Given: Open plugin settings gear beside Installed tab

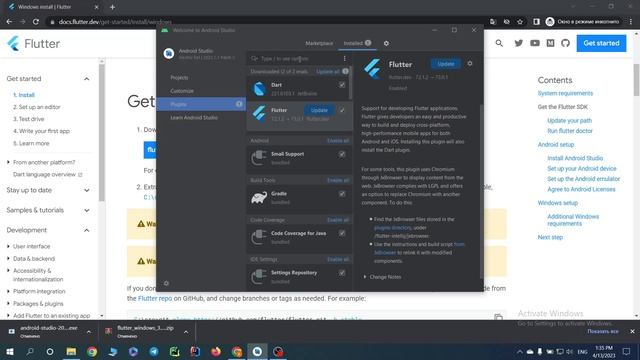Looking at the screenshot, I should (386, 43).
